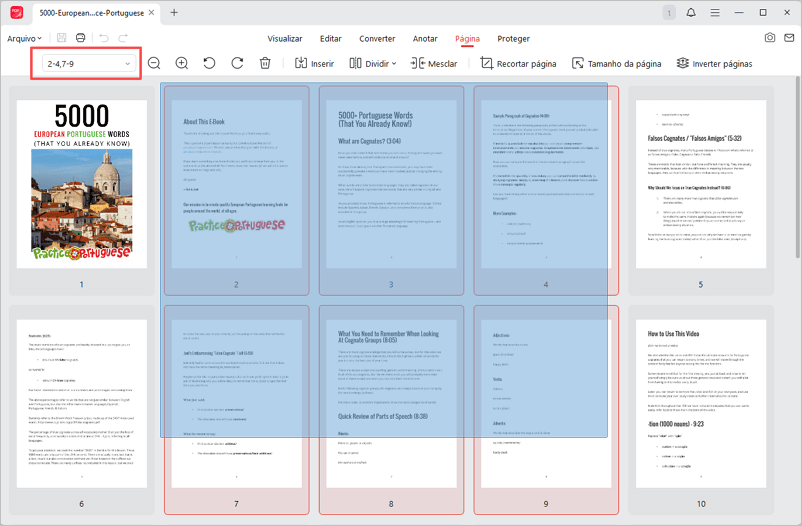This screenshot has height=526, width=802.
Task: Send document by email icon
Action: coord(789,38)
